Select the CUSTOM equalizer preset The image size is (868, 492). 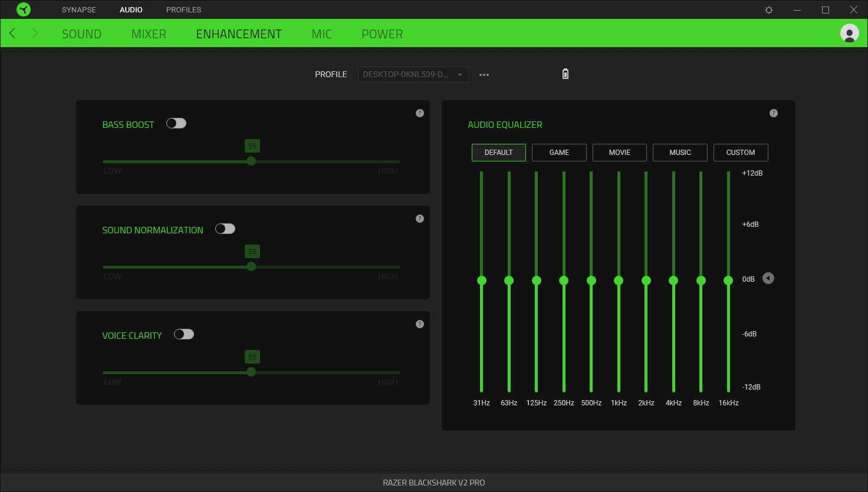click(x=741, y=152)
